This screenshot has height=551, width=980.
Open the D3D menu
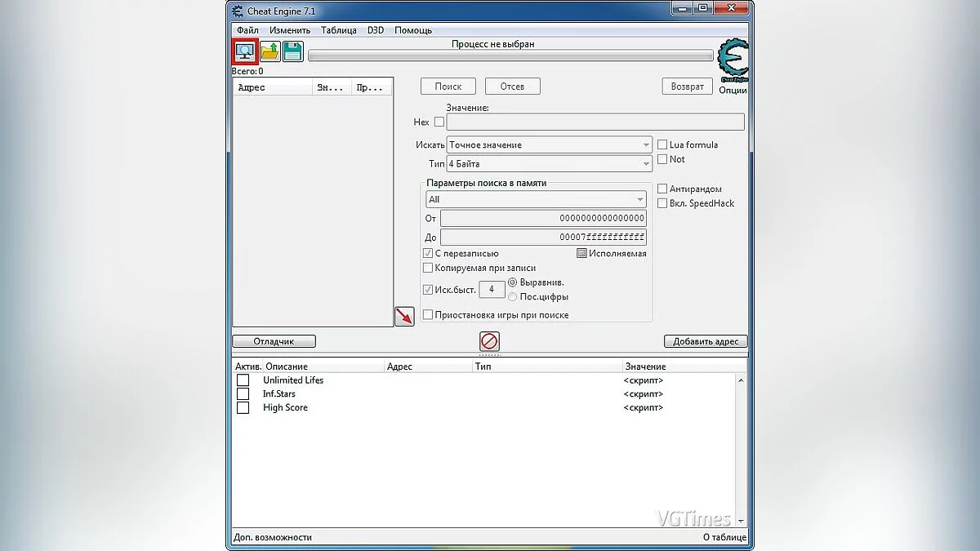point(376,30)
